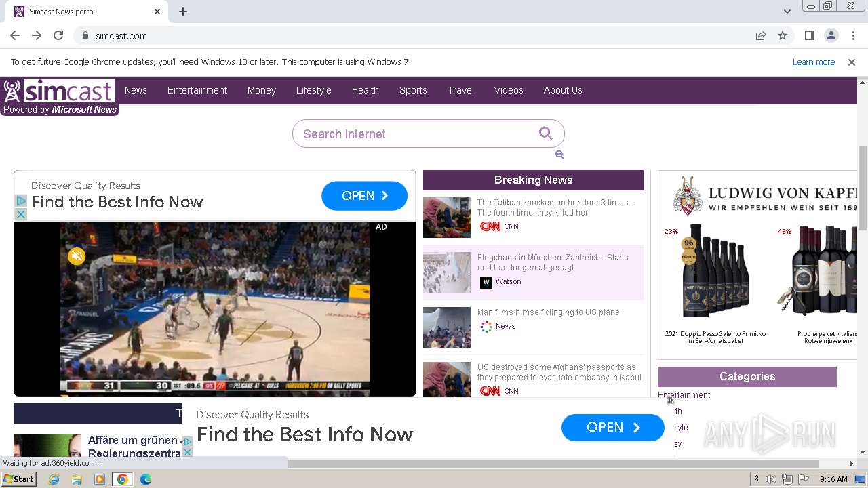This screenshot has width=868, height=488.
Task: Open the Taliban knocked on her door story
Action: [554, 207]
